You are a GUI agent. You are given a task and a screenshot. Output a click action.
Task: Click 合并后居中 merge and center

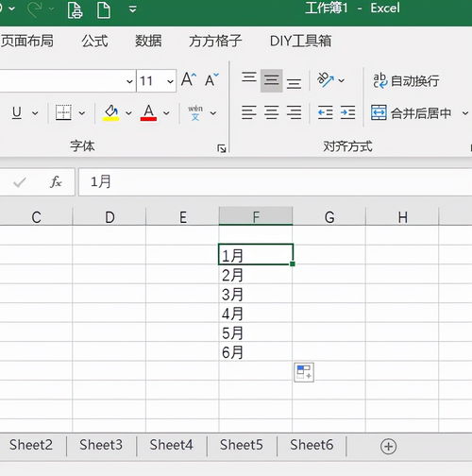tap(412, 112)
